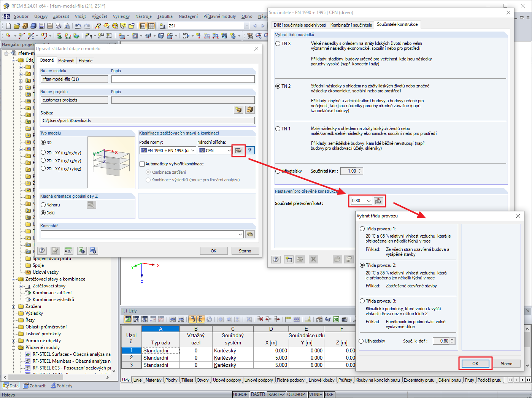The image size is (532, 398).
Task: Open the comment library button beside Komentář
Action: (250, 234)
